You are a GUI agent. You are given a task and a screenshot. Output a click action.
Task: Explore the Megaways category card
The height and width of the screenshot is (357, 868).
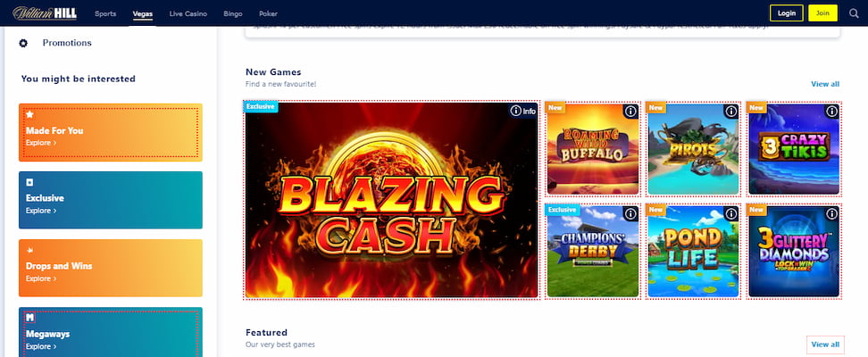pyautogui.click(x=111, y=332)
